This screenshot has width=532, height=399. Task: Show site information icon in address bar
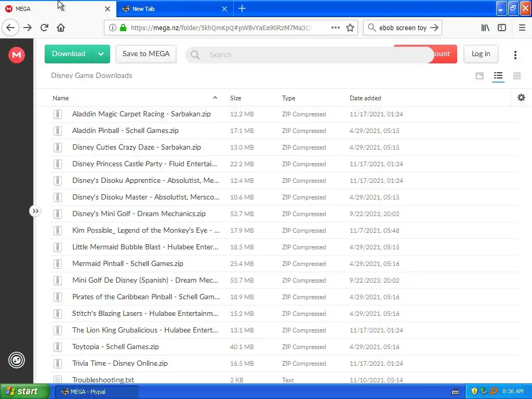112,28
